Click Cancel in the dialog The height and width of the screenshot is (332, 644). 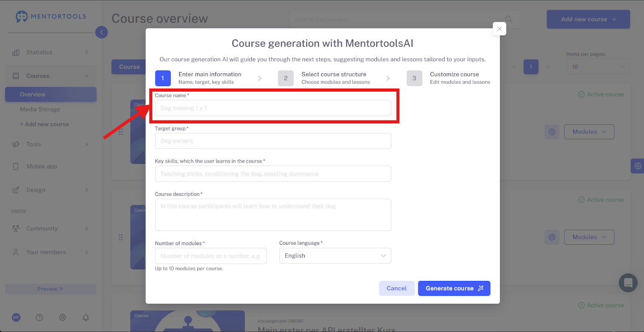(396, 289)
